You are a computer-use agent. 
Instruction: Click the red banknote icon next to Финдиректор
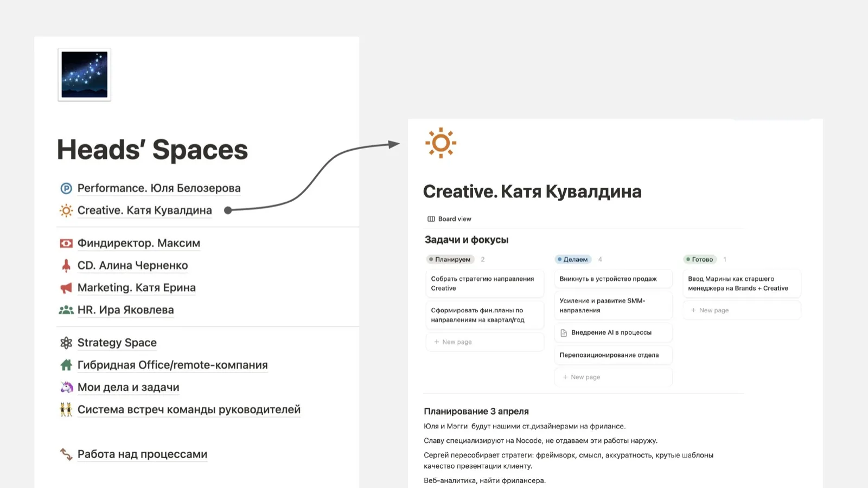(66, 243)
